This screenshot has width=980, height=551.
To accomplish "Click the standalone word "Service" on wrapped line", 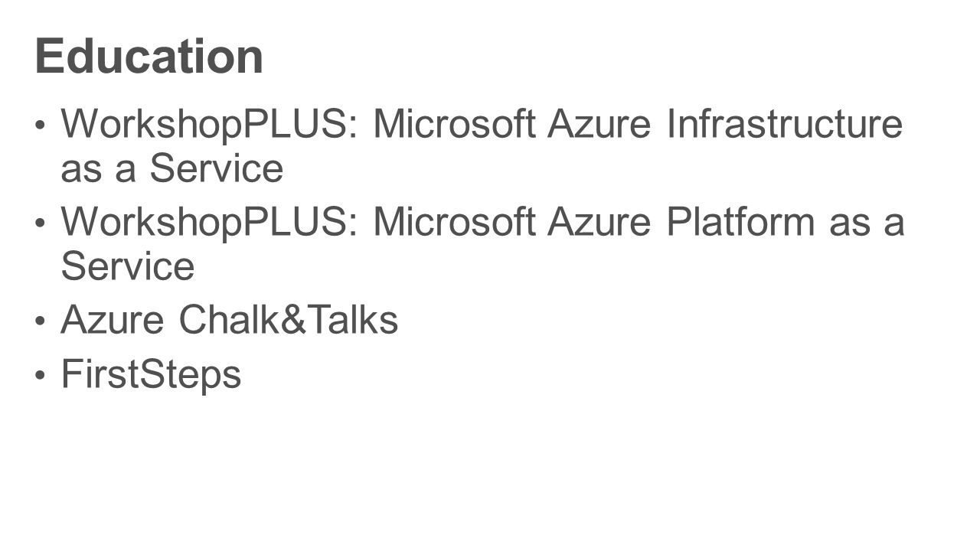I will pos(128,266).
